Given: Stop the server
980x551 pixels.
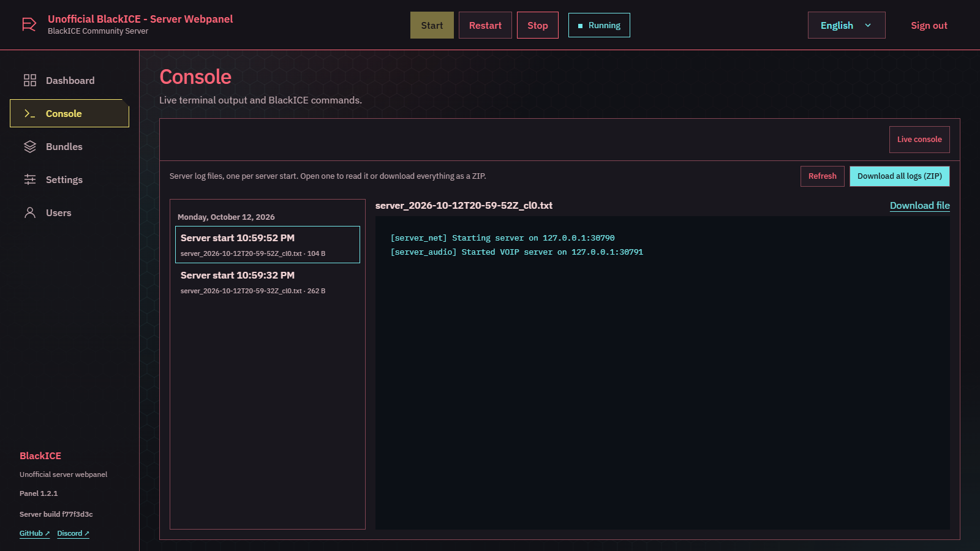Looking at the screenshot, I should tap(538, 25).
